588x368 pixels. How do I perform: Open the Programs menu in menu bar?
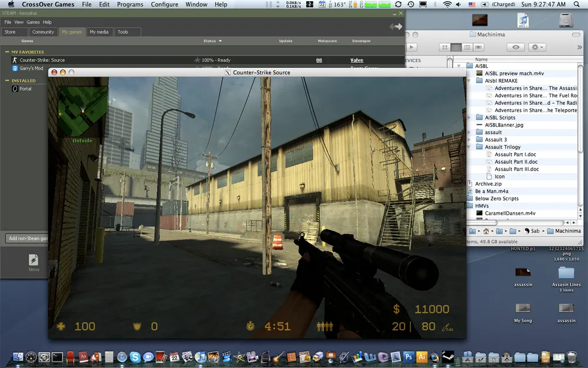click(x=130, y=4)
